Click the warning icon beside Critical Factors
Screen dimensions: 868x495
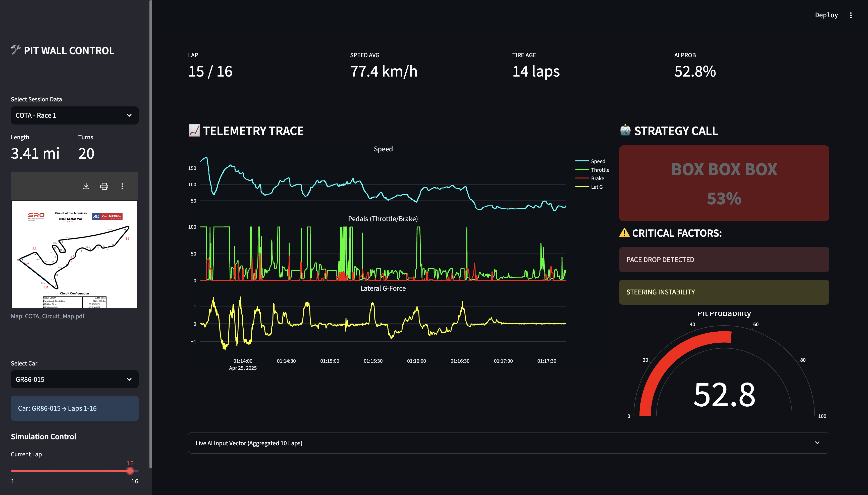tap(624, 233)
